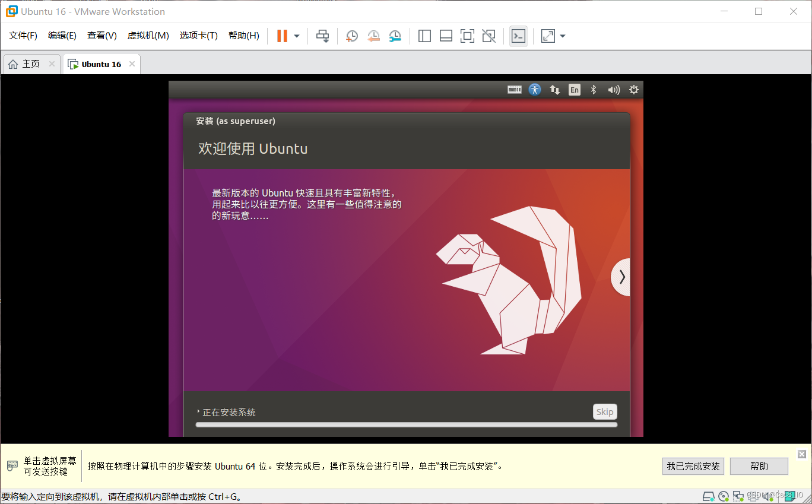Open the Ubuntu Bluetooth indicator
Viewport: 812px width, 504px height.
(x=593, y=90)
